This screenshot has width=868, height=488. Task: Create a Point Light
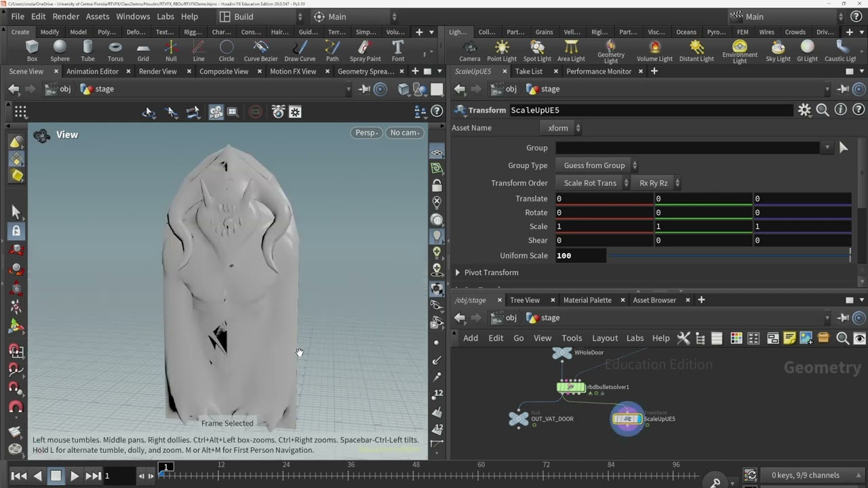pyautogui.click(x=502, y=50)
